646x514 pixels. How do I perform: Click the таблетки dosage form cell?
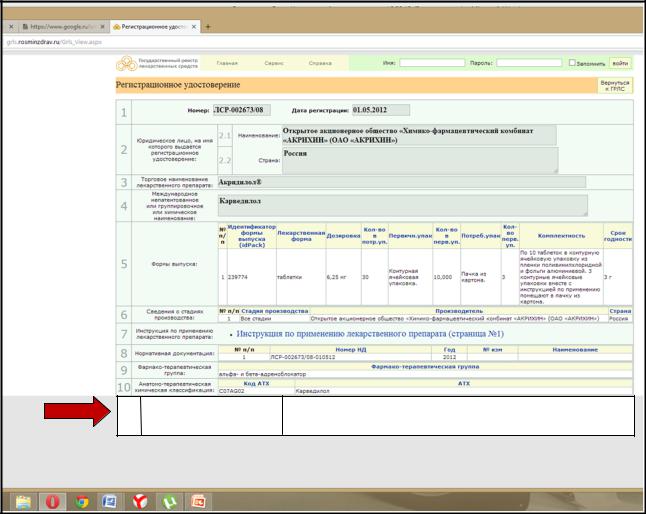[x=301, y=277]
